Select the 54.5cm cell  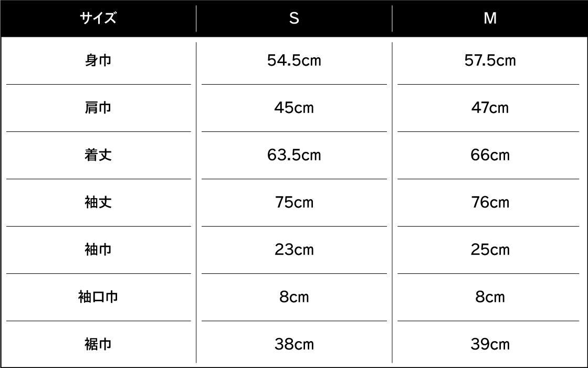click(294, 60)
